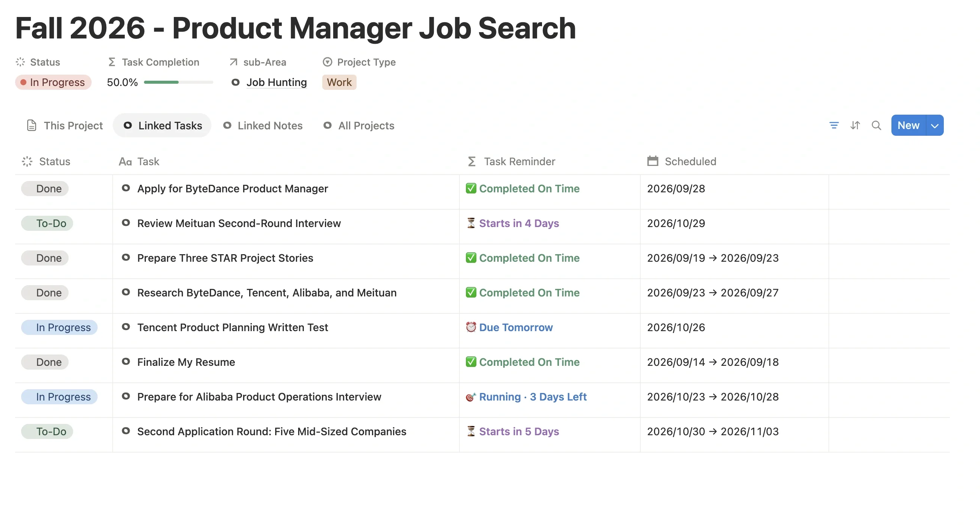Create a new task with New
Viewport: 980px width, 528px height.
908,125
